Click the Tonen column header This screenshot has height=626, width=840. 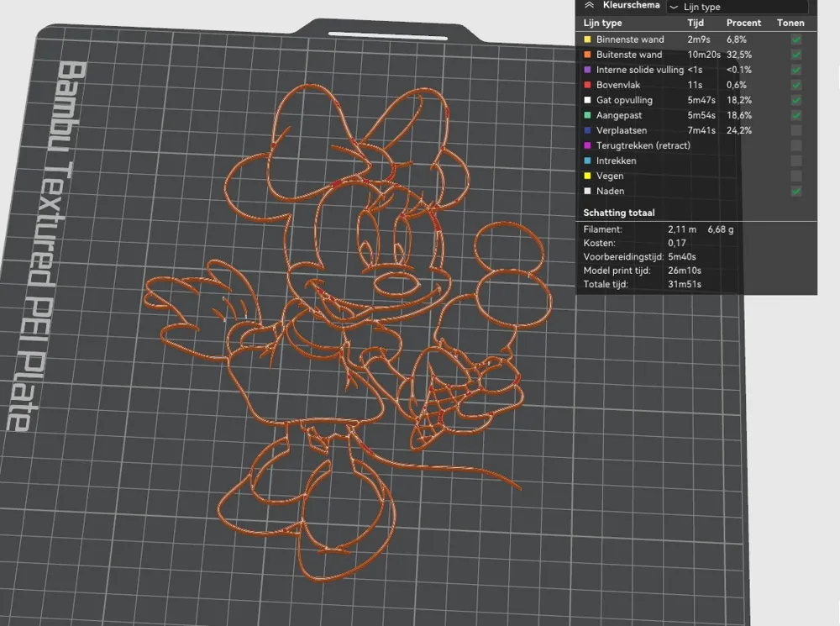coord(790,24)
